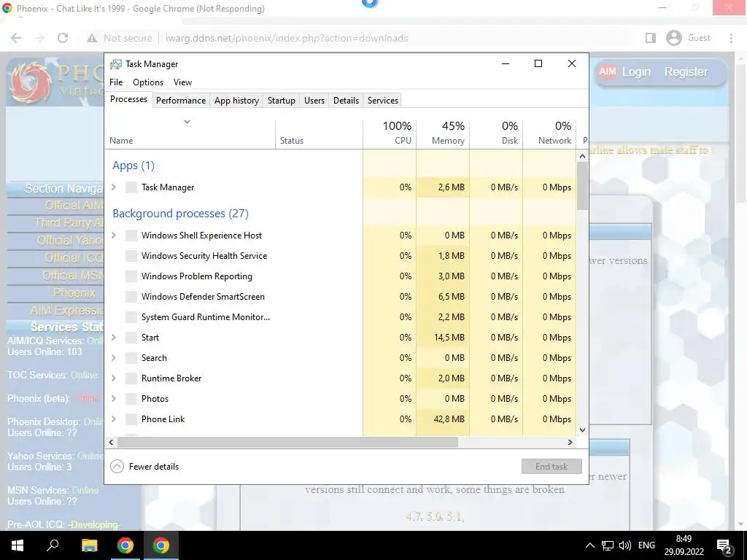
Task: Expand the Start process row
Action: pyautogui.click(x=114, y=337)
